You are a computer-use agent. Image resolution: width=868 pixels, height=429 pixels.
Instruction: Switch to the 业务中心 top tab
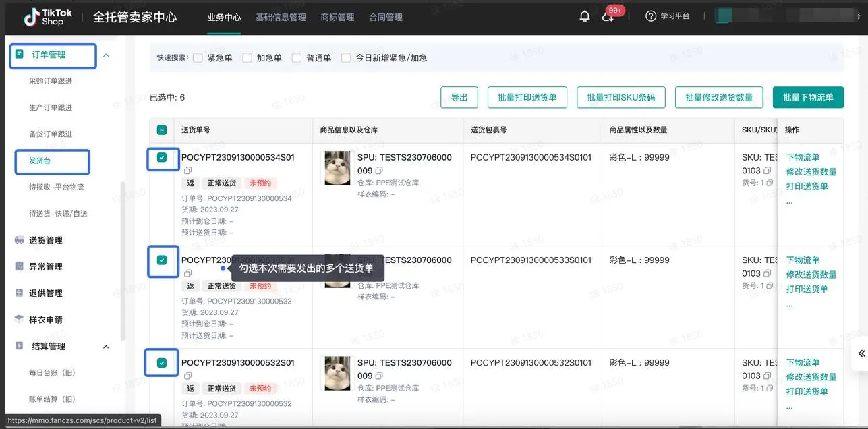(x=224, y=18)
